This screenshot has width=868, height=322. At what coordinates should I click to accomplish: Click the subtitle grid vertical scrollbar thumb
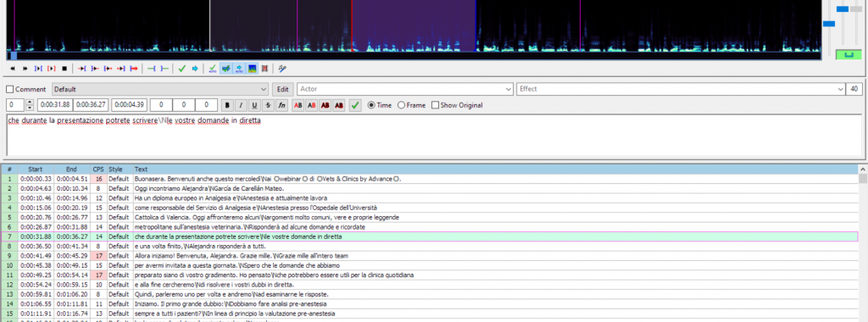862,178
